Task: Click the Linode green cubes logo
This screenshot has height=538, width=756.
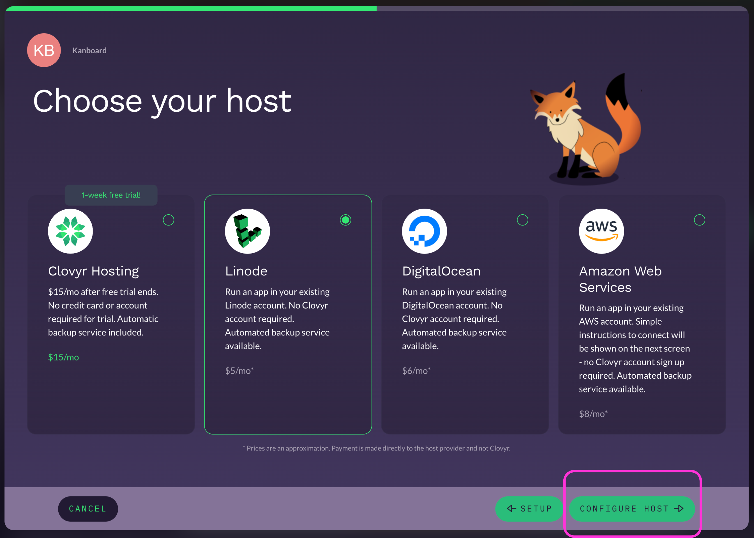Action: tap(248, 232)
